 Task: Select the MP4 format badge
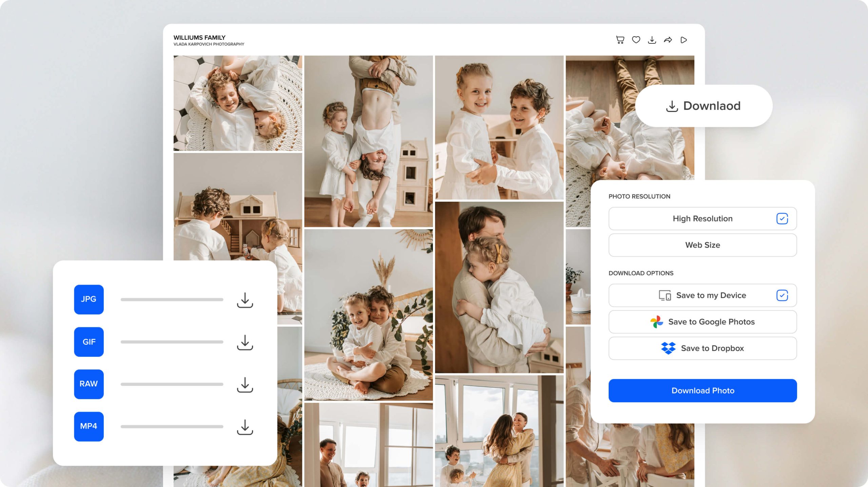point(89,427)
